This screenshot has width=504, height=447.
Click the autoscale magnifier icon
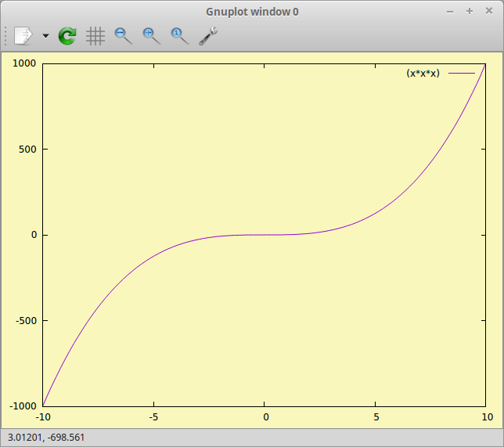click(179, 35)
